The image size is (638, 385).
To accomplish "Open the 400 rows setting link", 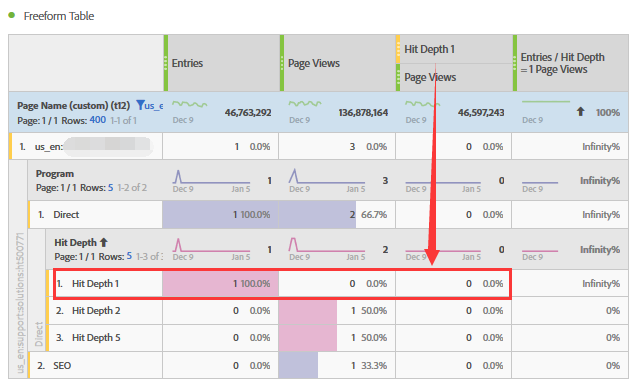I will (98, 120).
